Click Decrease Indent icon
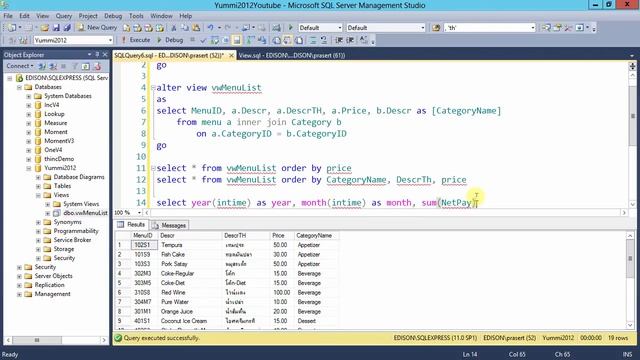This screenshot has height=360, width=640. [x=339, y=40]
